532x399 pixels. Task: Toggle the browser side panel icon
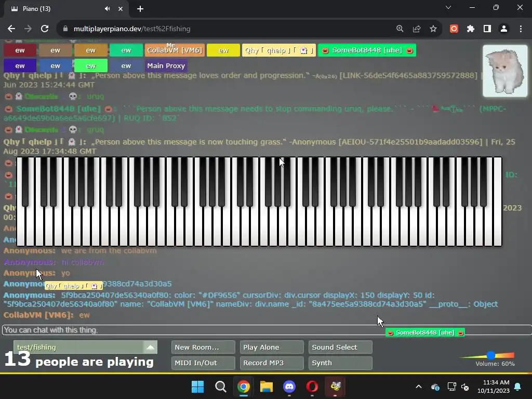[x=487, y=29]
